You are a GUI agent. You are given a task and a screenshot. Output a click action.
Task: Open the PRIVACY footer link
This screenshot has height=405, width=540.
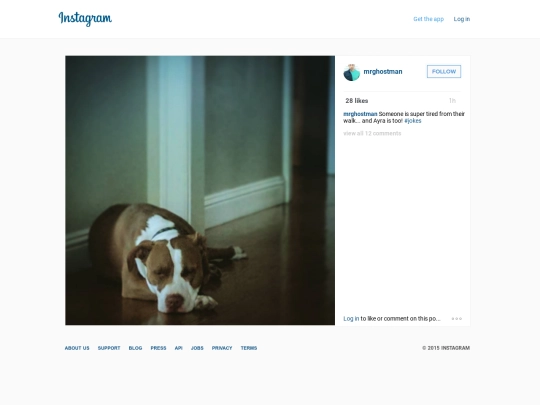(222, 348)
